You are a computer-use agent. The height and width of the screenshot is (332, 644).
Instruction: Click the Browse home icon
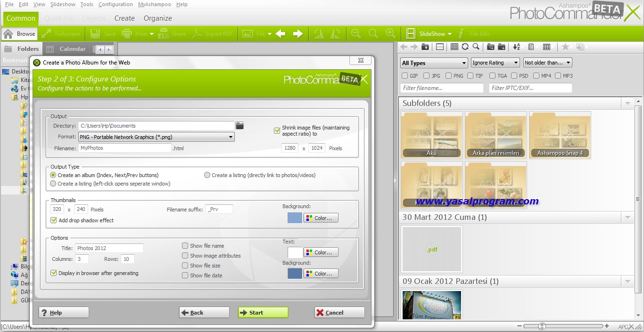pos(8,34)
